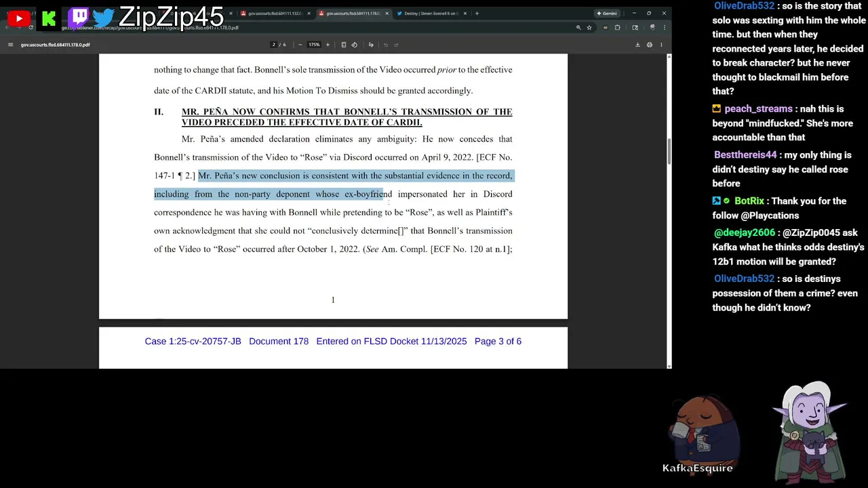Image resolution: width=868 pixels, height=488 pixels.
Task: Click the page number 1 at page bottom
Action: click(333, 300)
